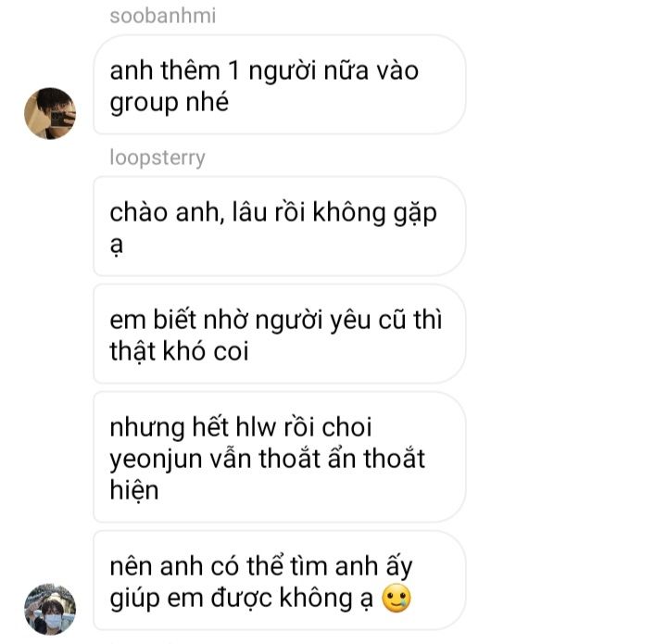Open soobanhmi's profile via username label
The height and width of the screenshot is (644, 667).
[x=162, y=16]
